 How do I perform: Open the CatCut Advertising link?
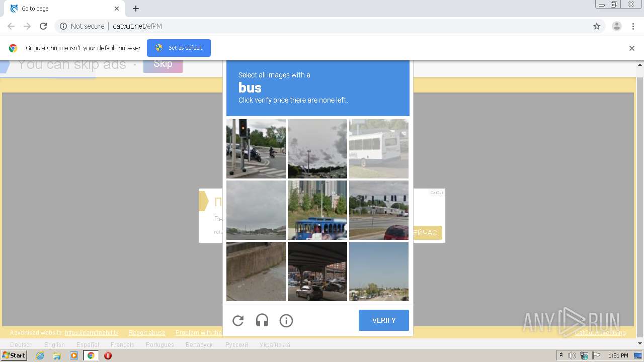pyautogui.click(x=600, y=333)
